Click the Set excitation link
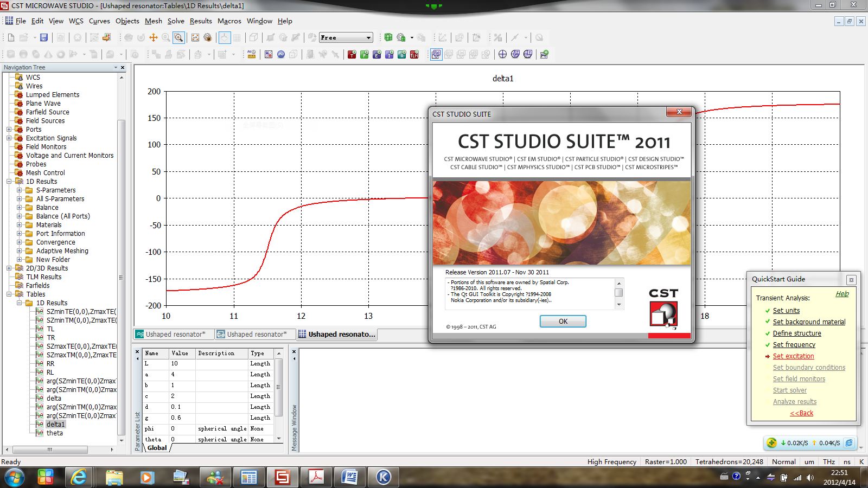This screenshot has height=488, width=868. coord(793,356)
